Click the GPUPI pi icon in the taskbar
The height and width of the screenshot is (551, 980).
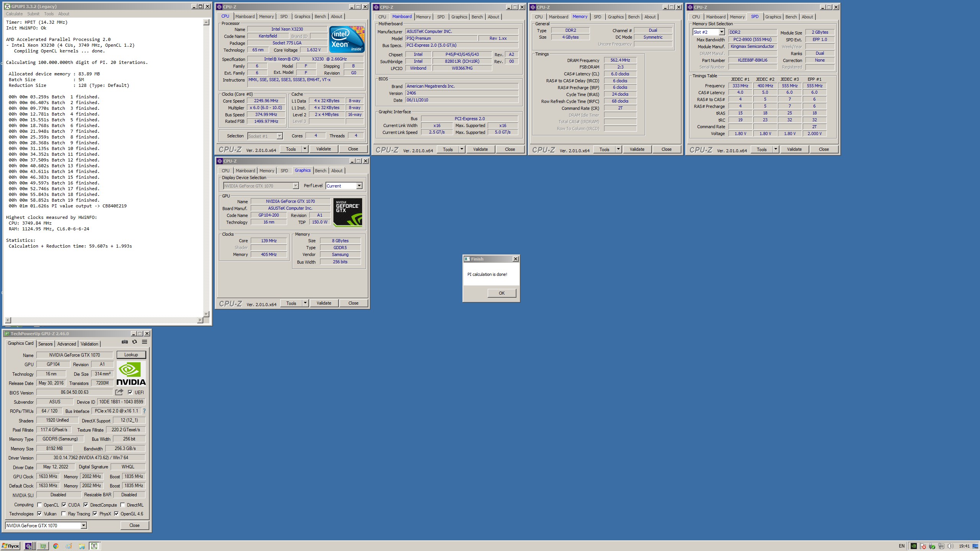[x=94, y=546]
